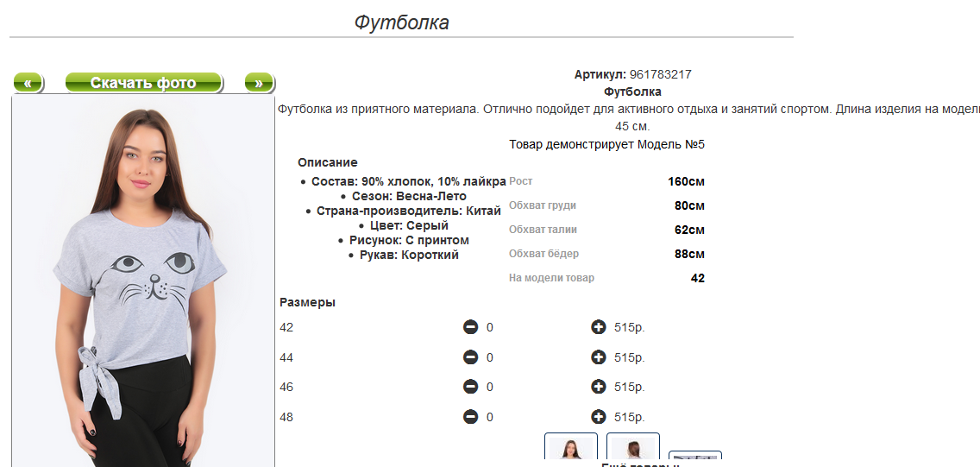Click the Размеры section label

point(307,303)
